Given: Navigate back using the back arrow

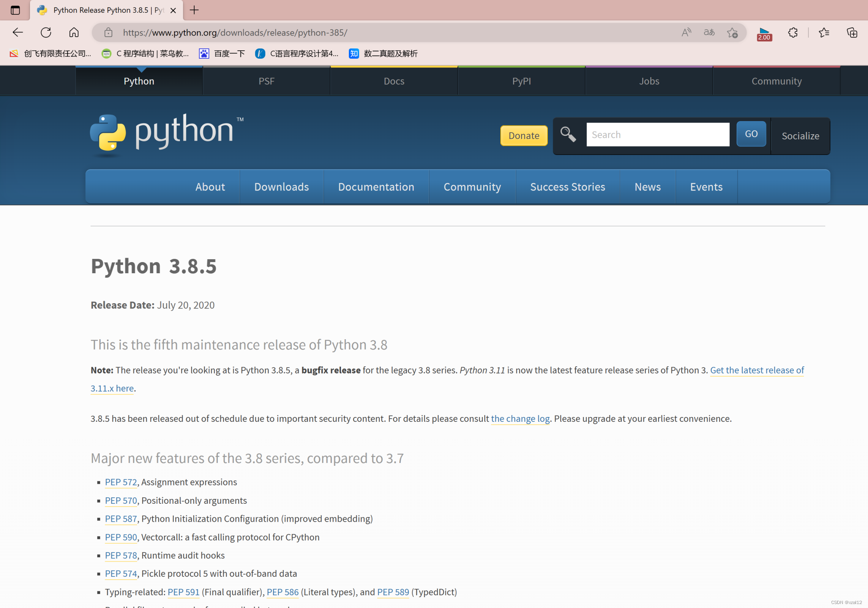Looking at the screenshot, I should click(x=18, y=32).
